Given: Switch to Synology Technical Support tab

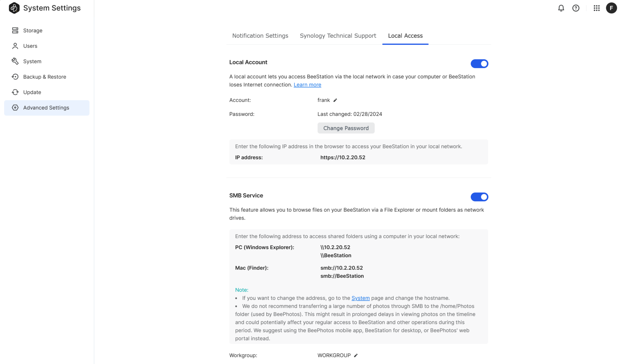Looking at the screenshot, I should click(338, 36).
